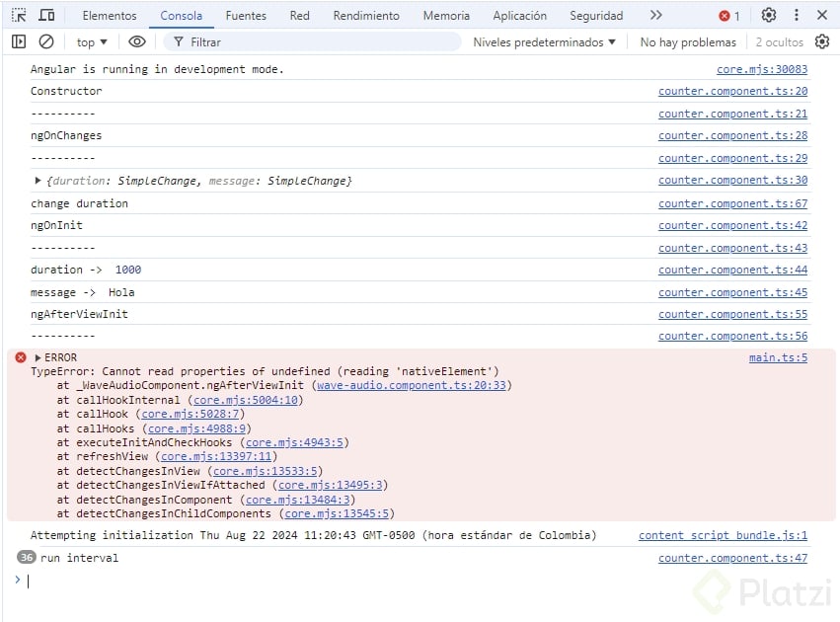The image size is (840, 622).
Task: Activate the inspect element picker icon
Action: point(19,16)
